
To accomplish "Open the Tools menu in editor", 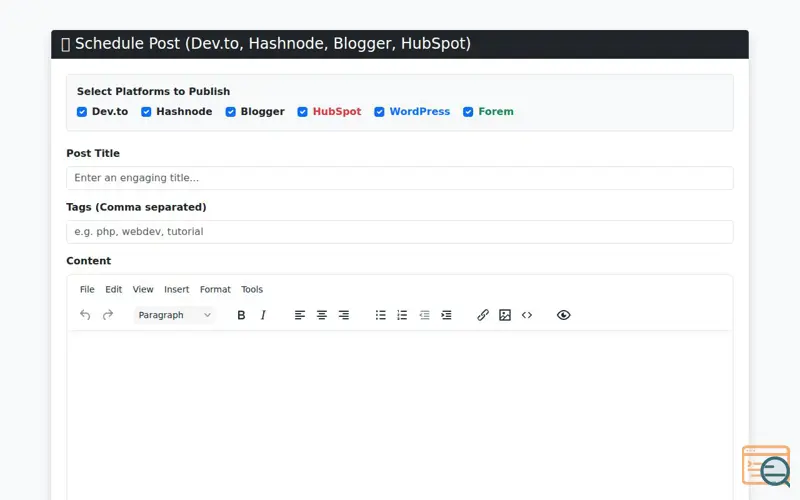I will [x=252, y=289].
